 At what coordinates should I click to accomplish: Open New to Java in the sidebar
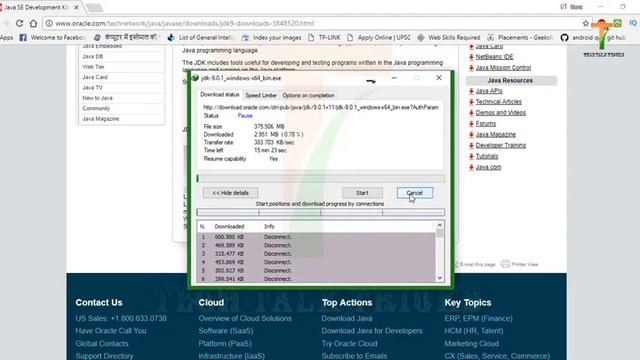(97, 98)
